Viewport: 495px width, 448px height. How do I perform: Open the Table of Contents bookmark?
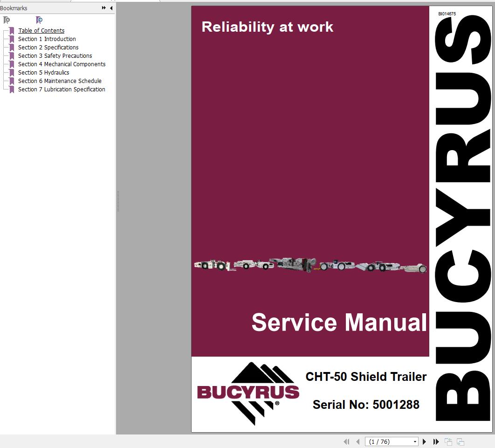coord(41,31)
